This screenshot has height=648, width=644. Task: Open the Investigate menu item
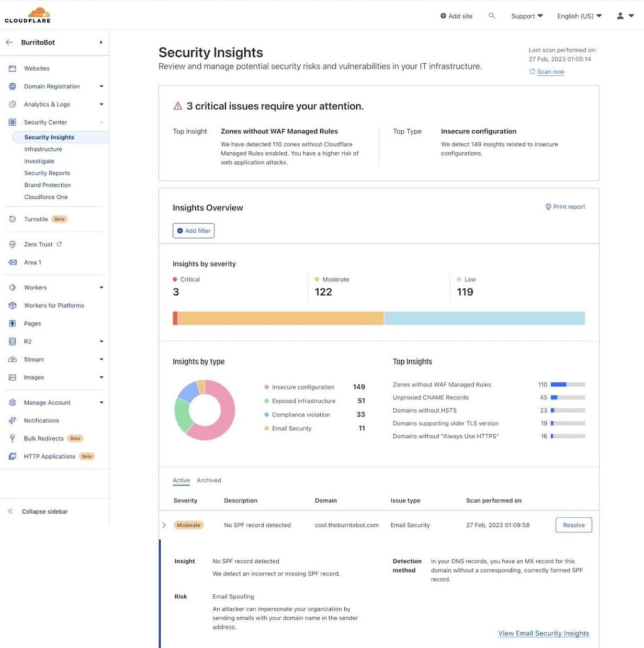39,161
